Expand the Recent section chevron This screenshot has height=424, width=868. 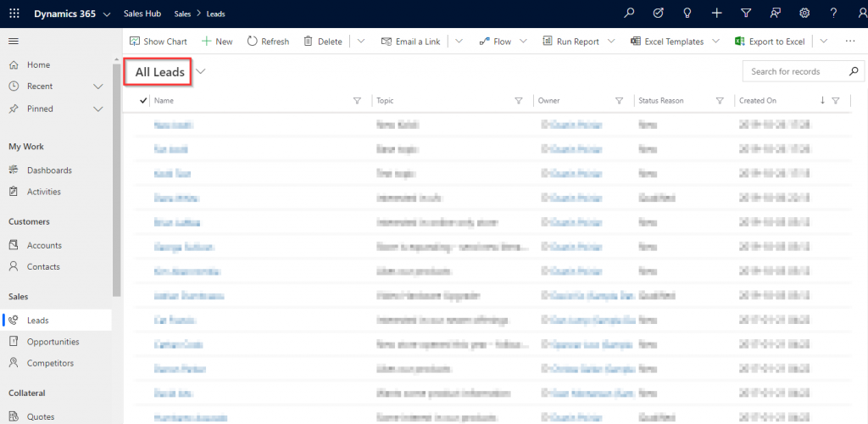pyautogui.click(x=98, y=86)
